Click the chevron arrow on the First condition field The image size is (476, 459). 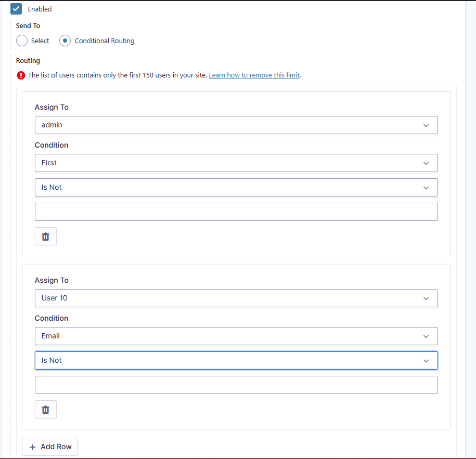tap(426, 163)
